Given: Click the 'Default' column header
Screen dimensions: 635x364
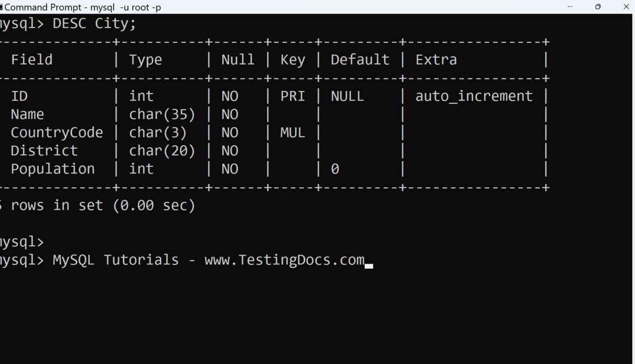Looking at the screenshot, I should click(360, 60).
